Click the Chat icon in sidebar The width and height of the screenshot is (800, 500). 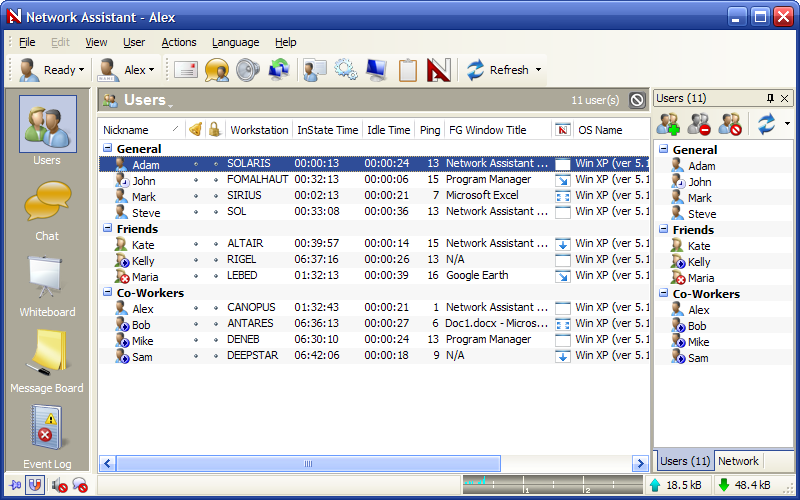pos(47,209)
